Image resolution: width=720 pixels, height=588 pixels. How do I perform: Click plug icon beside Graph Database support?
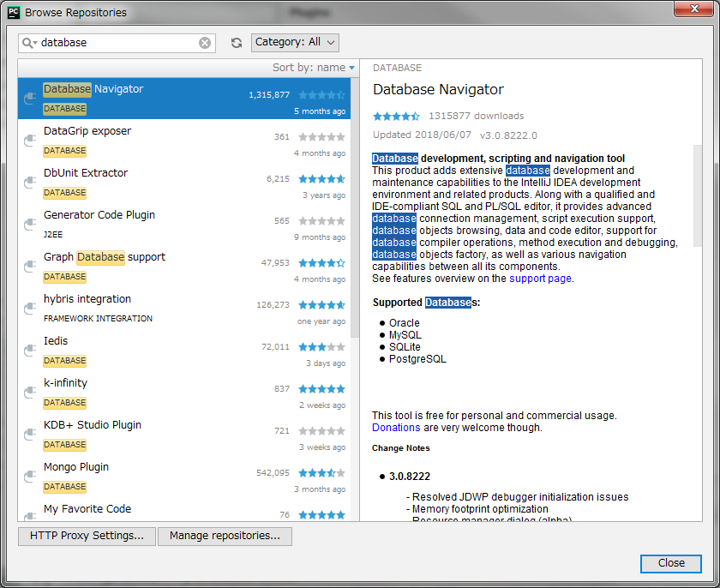30,266
